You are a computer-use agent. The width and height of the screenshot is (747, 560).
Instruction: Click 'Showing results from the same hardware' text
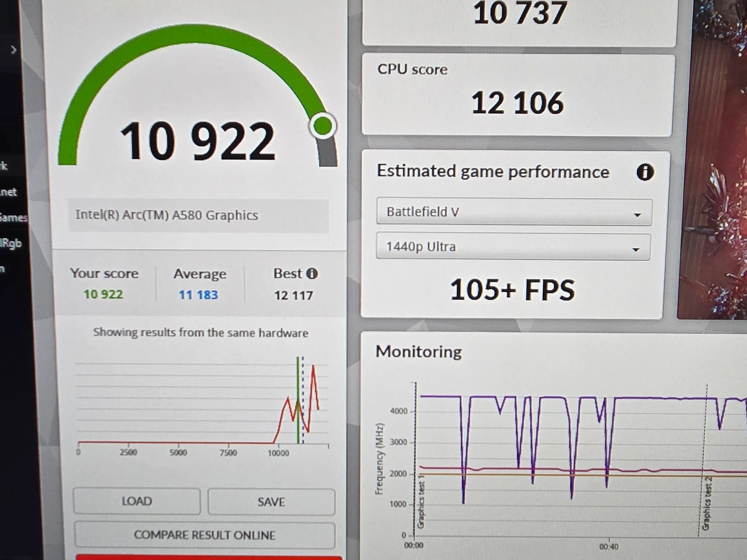(201, 332)
